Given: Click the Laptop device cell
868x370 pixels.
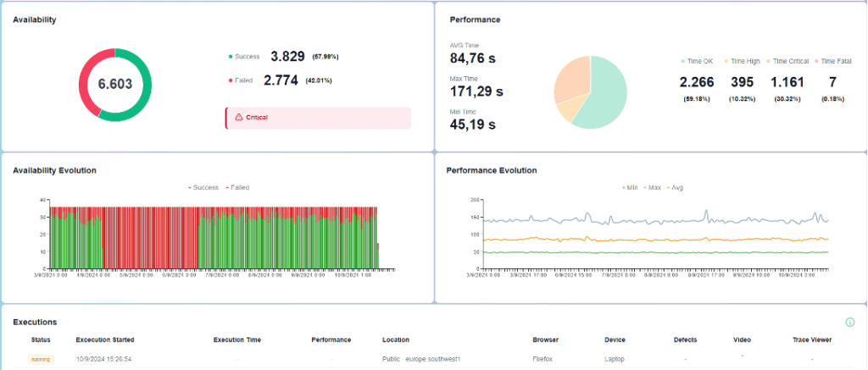Looking at the screenshot, I should [x=615, y=359].
